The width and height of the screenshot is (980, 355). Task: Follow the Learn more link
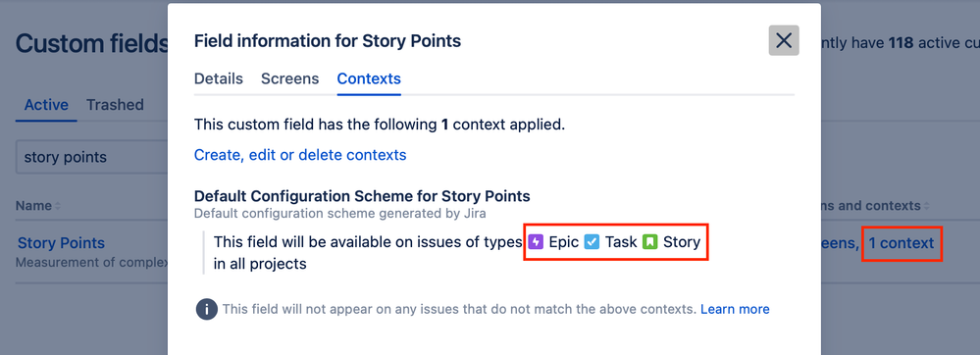pyautogui.click(x=735, y=309)
